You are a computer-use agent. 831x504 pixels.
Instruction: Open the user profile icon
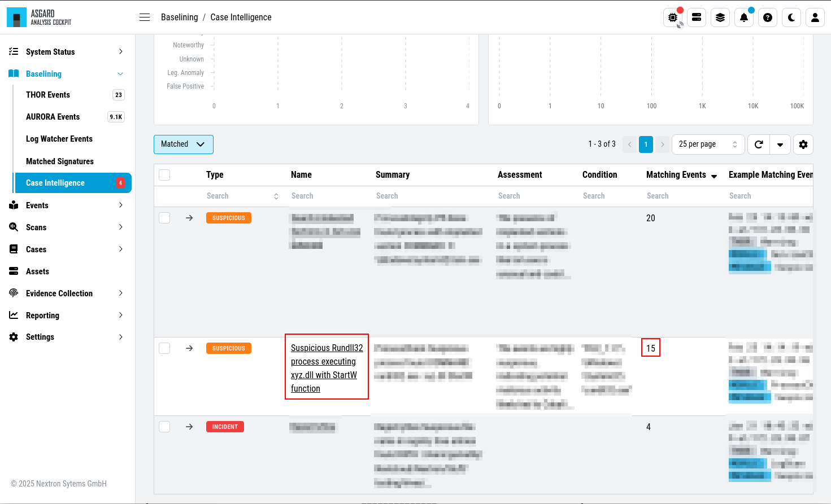coord(815,17)
